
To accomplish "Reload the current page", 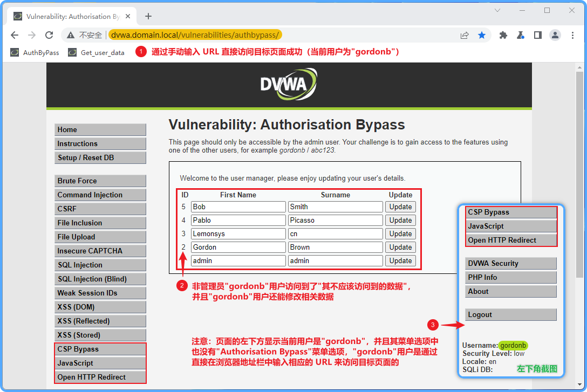I will click(x=49, y=35).
